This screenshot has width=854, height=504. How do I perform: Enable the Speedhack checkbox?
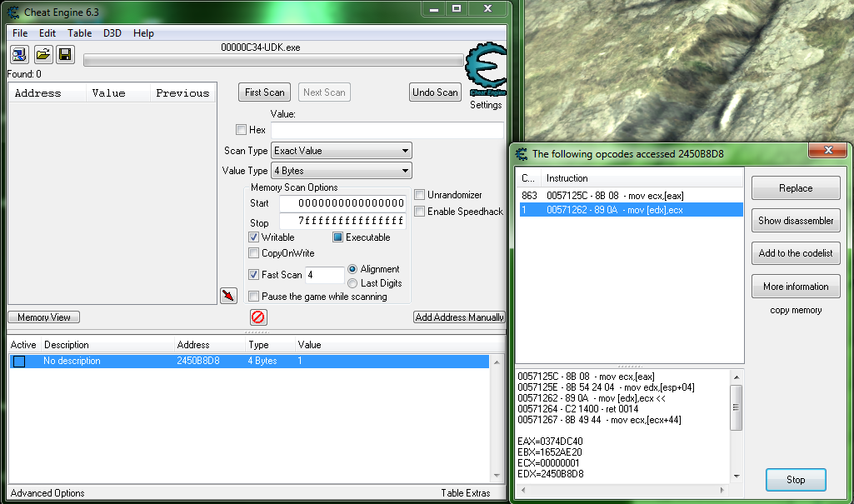pyautogui.click(x=419, y=212)
